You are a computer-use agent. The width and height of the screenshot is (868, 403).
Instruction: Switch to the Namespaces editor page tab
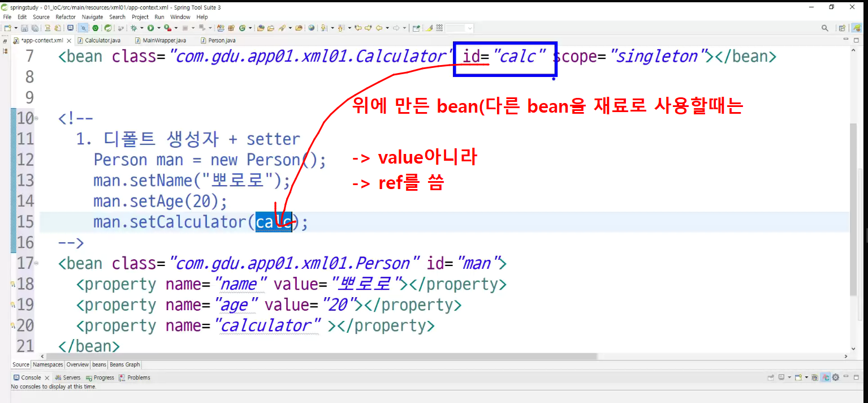point(48,365)
